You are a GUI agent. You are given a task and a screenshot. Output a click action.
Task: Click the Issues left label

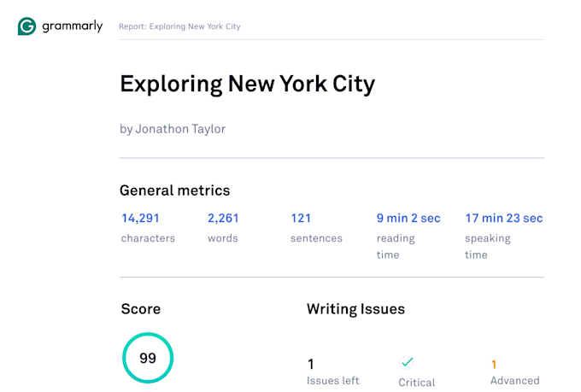332,381
